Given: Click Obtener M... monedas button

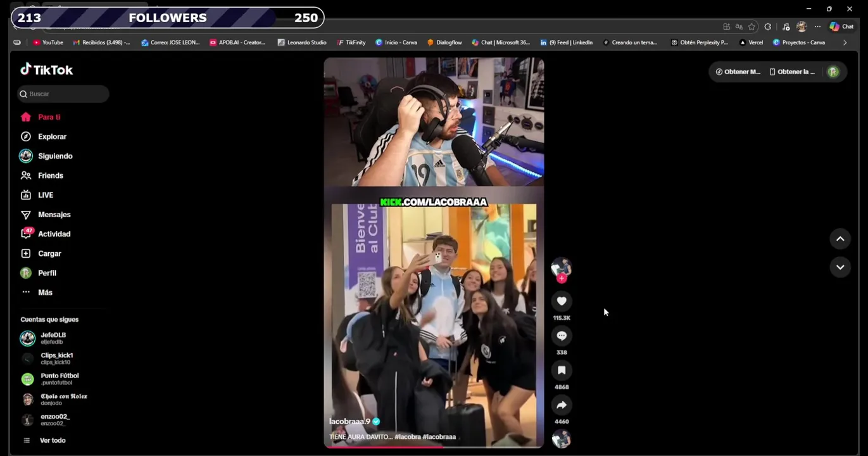Looking at the screenshot, I should (738, 72).
